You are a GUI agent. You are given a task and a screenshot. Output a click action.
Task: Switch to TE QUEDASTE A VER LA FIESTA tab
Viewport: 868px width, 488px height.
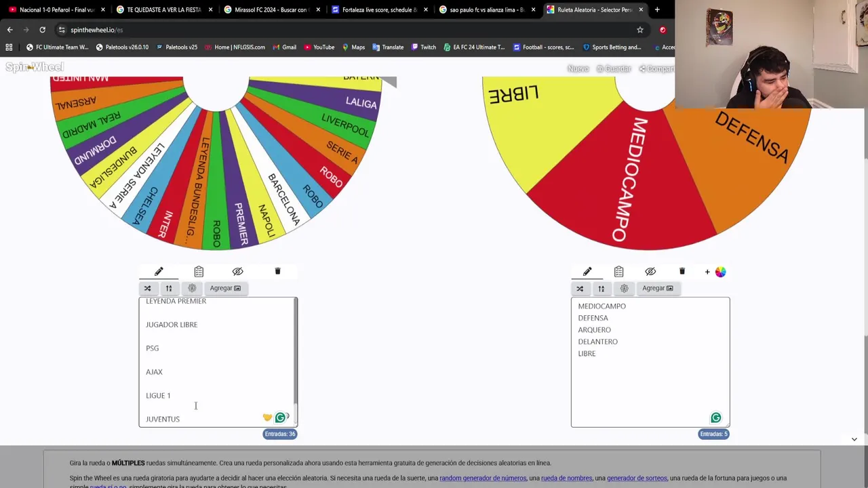coord(164,9)
